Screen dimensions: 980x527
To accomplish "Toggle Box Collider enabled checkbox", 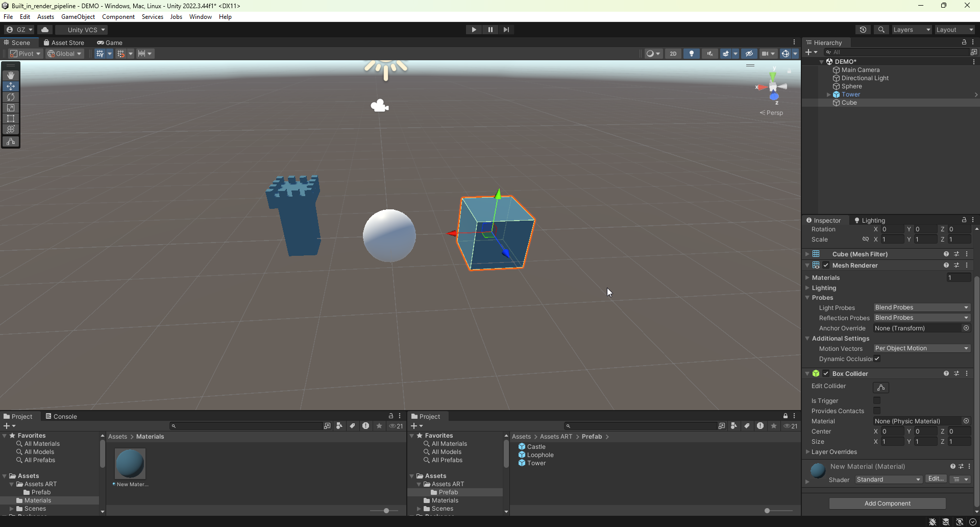I will 826,373.
